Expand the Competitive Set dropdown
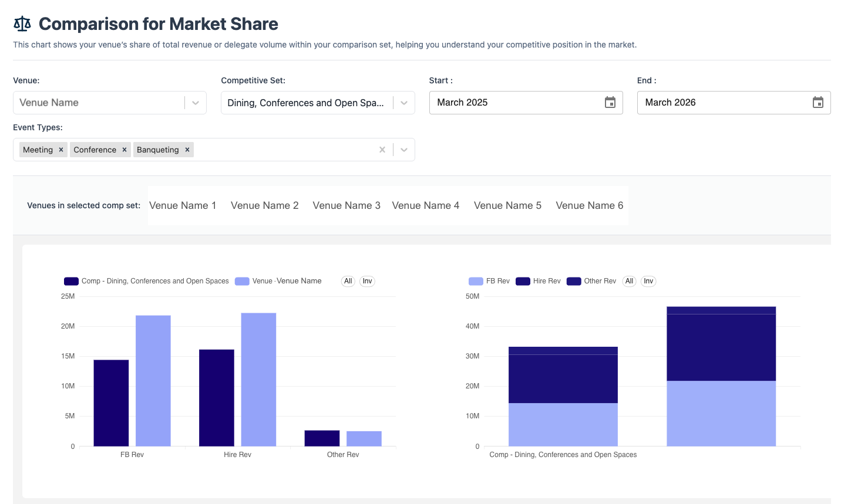The height and width of the screenshot is (504, 841). coord(403,102)
